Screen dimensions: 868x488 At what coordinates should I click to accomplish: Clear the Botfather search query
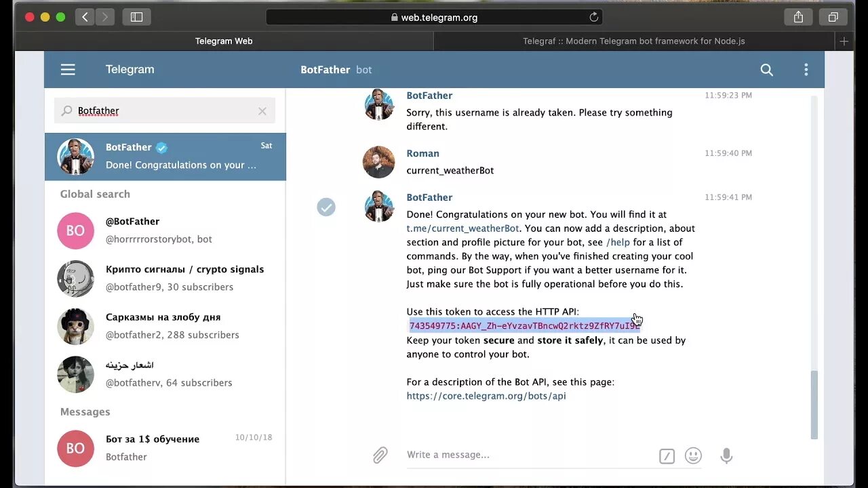tap(262, 111)
